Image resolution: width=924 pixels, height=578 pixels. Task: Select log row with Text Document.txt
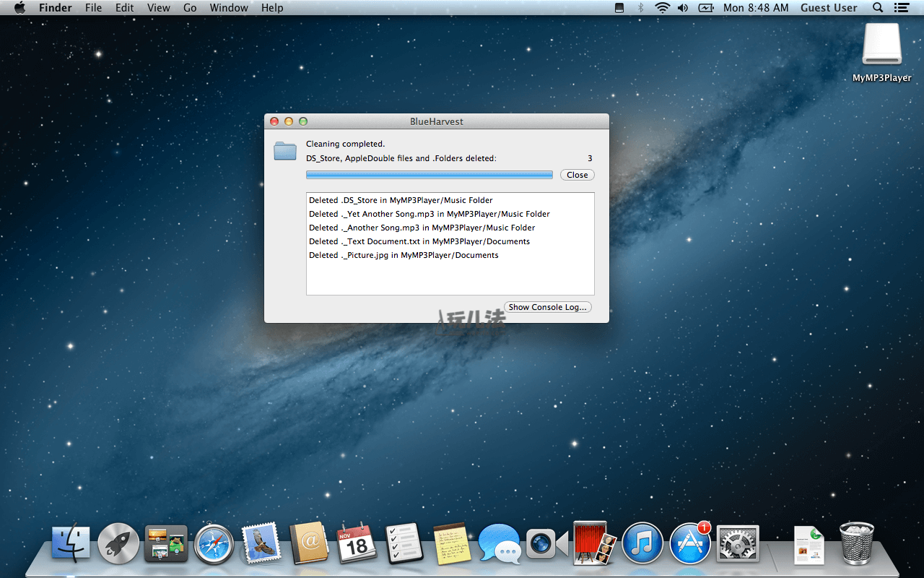[450, 241]
